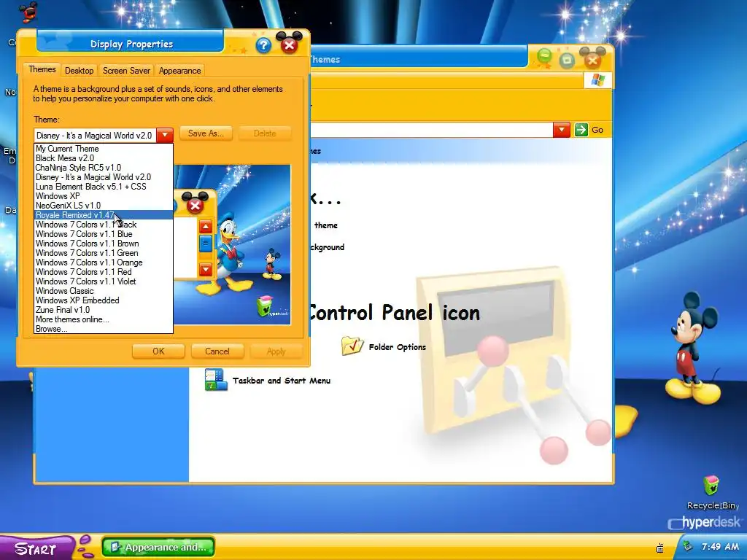Click the desktop icon with Mickey hat
747x560 pixels.
[x=28, y=12]
